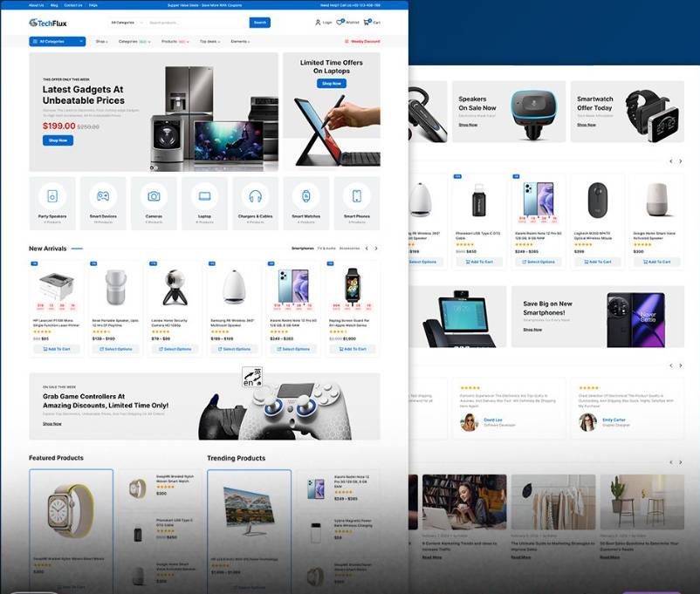The width and height of the screenshot is (700, 594).
Task: Click next arrow above blog posts
Action: (x=680, y=462)
